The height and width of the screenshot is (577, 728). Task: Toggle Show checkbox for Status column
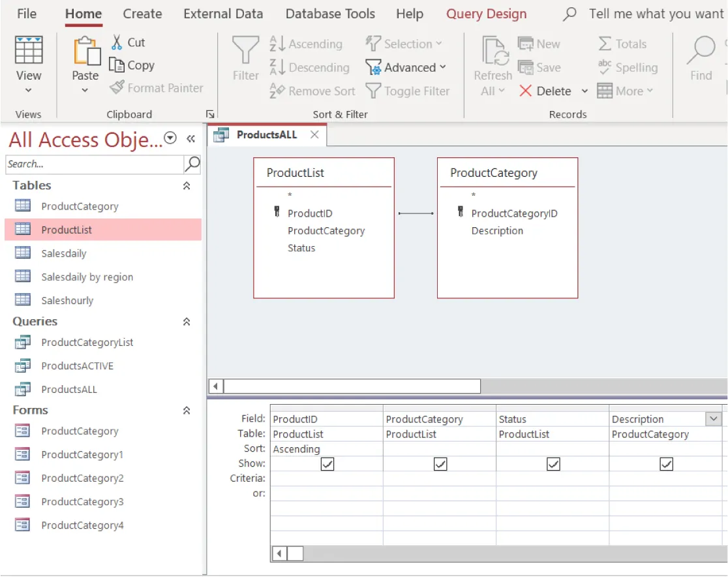click(x=553, y=464)
